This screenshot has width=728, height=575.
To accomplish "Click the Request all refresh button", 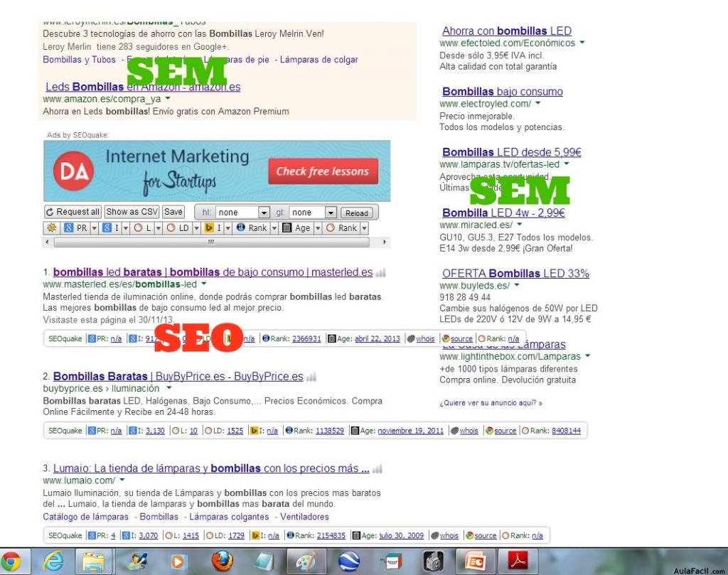I will tap(73, 212).
